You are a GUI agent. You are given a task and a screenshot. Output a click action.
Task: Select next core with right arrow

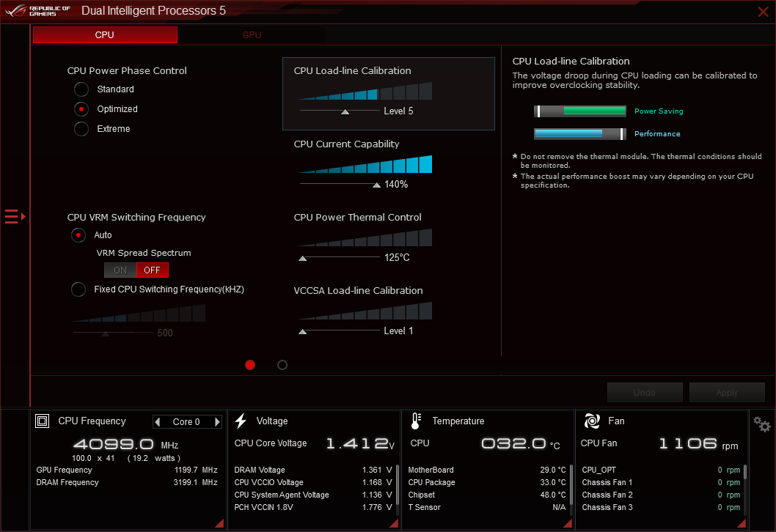pos(217,422)
